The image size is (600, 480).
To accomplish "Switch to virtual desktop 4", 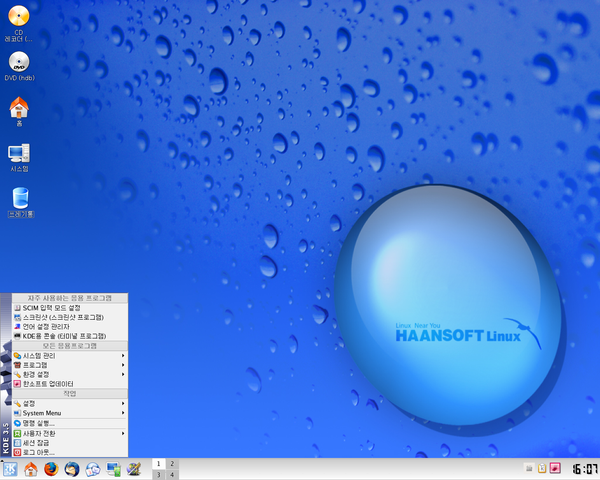I will pos(172,475).
